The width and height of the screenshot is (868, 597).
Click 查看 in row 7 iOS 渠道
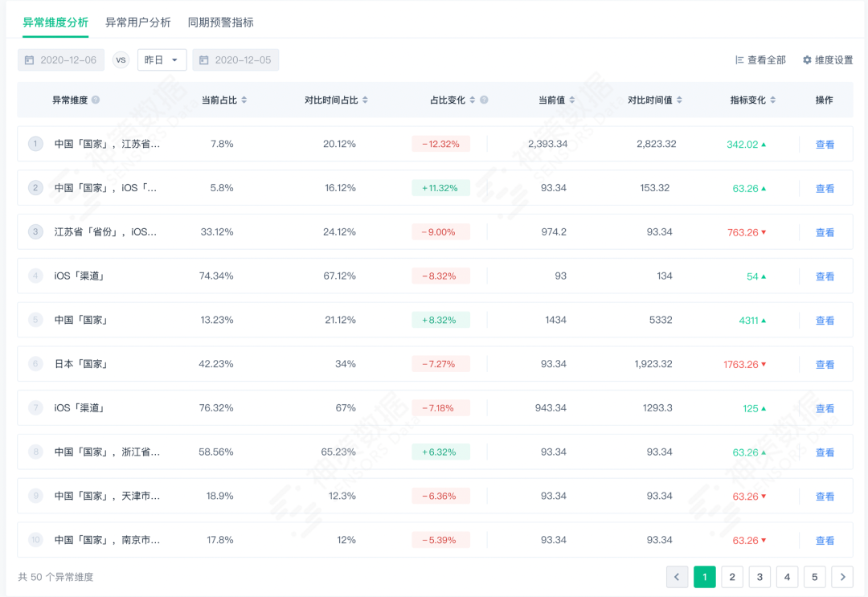[x=825, y=408]
